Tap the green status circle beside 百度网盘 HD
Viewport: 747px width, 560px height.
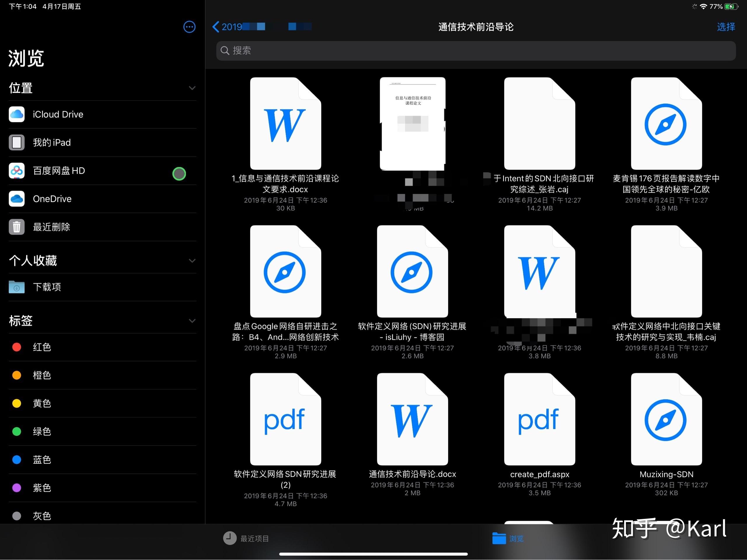point(179,174)
